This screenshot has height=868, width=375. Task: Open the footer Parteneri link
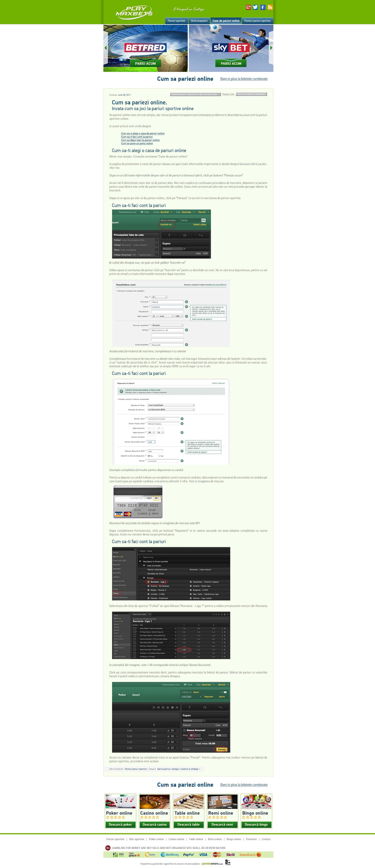click(251, 839)
